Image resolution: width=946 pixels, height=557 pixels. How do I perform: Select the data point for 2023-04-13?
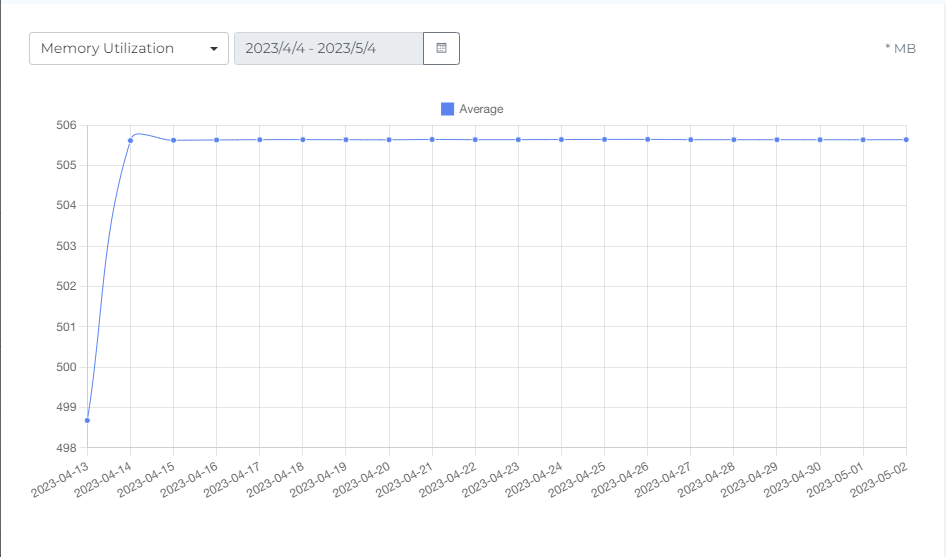click(x=87, y=420)
